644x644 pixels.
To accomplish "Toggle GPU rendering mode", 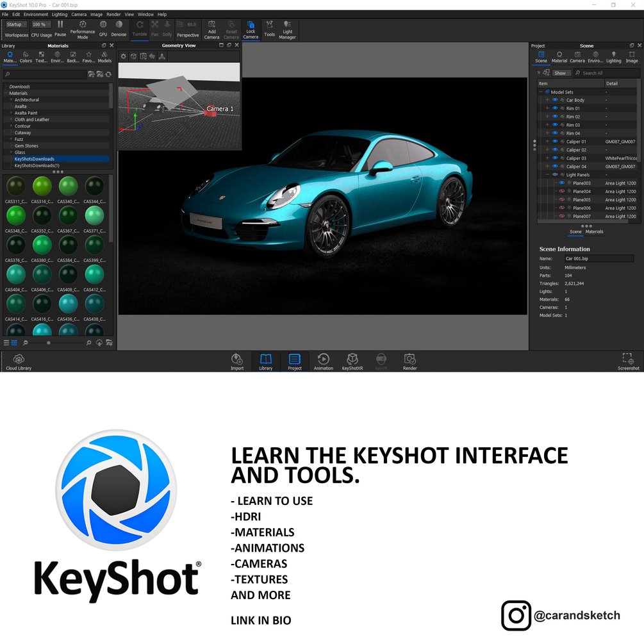I will pyautogui.click(x=103, y=29).
